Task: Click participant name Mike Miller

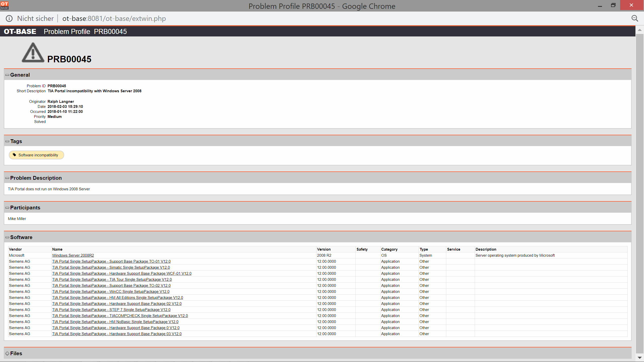Action: click(17, 219)
